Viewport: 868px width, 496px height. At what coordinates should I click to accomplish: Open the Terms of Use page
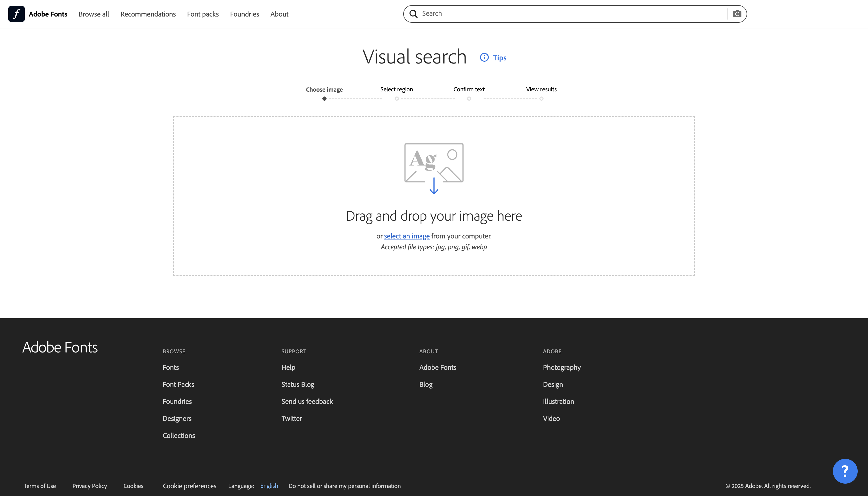pyautogui.click(x=39, y=486)
